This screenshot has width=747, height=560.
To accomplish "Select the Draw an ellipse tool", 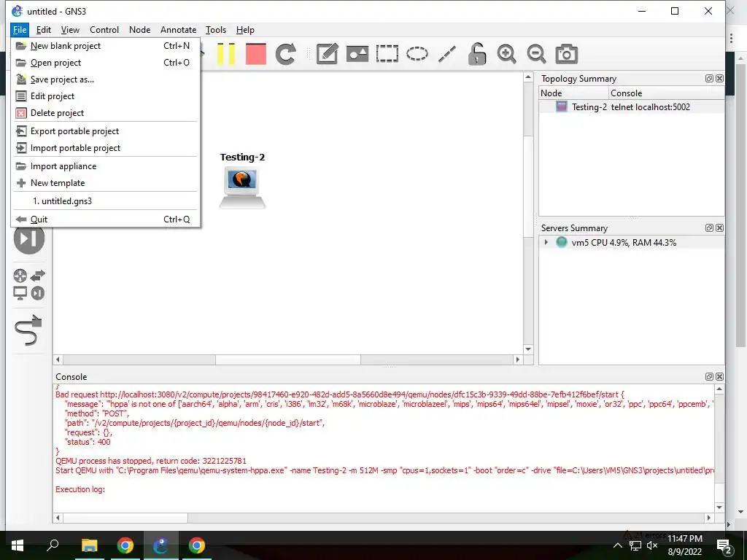I will [417, 54].
